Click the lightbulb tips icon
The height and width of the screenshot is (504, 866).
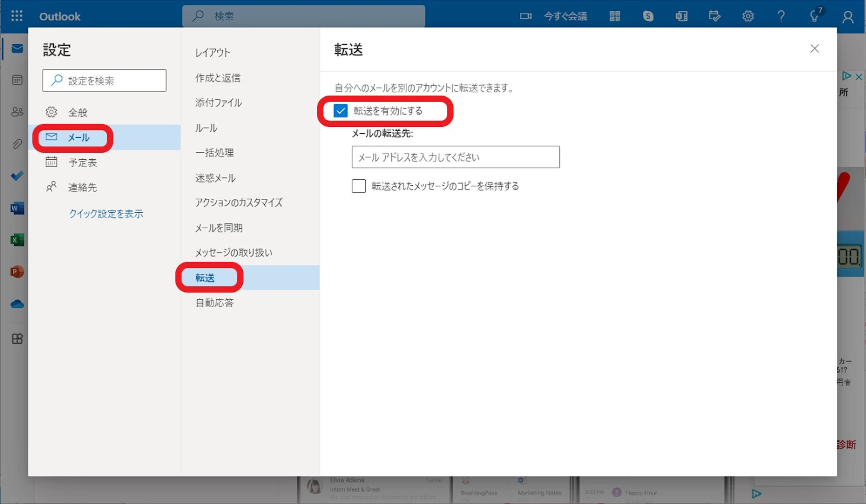(814, 16)
